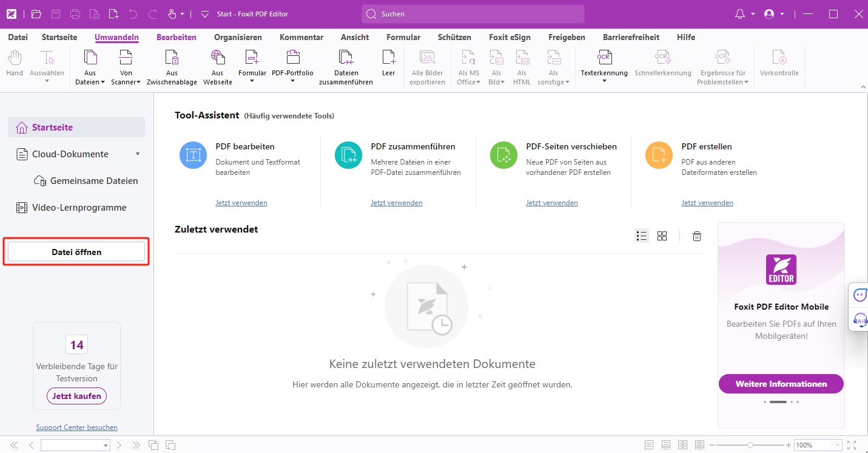Viewport: 868px width, 453px height.
Task: Click the new blank PDF icon in the title bar
Action: [x=113, y=13]
